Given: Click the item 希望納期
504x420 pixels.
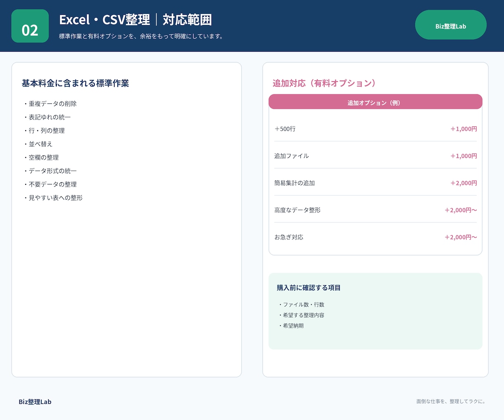Looking at the screenshot, I should pyautogui.click(x=291, y=326).
